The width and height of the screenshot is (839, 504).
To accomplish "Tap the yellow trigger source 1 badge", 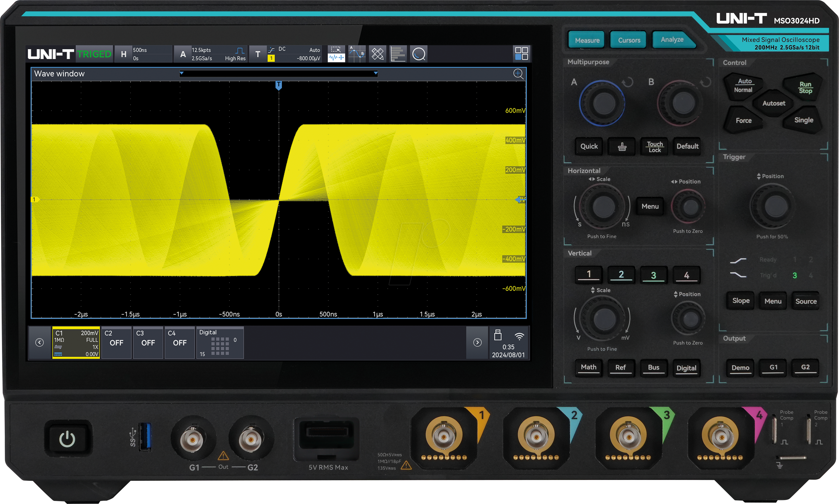I will click(271, 58).
